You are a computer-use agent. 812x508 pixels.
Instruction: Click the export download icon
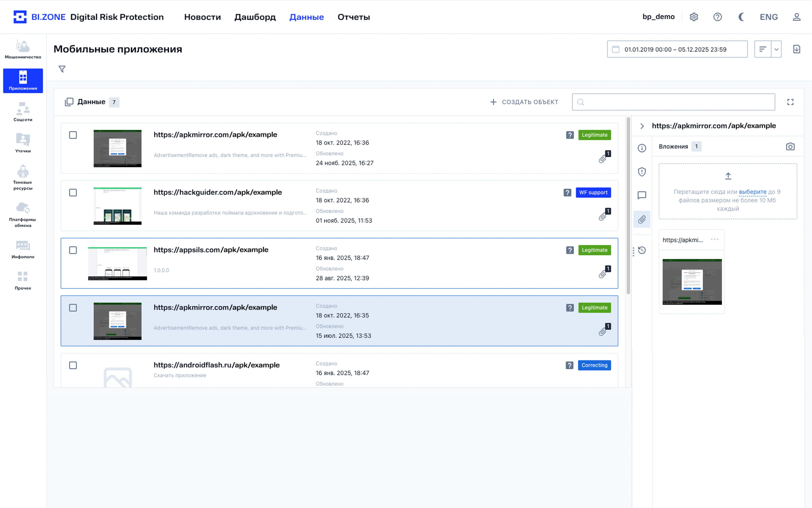click(x=796, y=49)
